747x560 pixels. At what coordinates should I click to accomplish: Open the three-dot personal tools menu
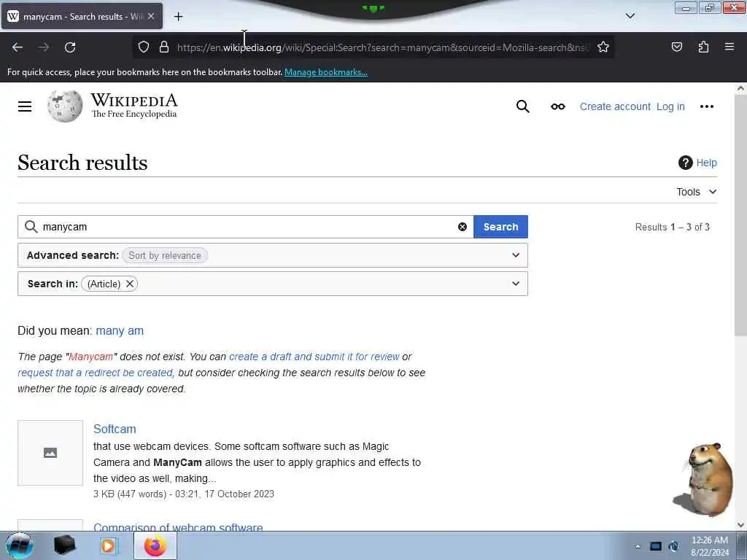pyautogui.click(x=706, y=106)
